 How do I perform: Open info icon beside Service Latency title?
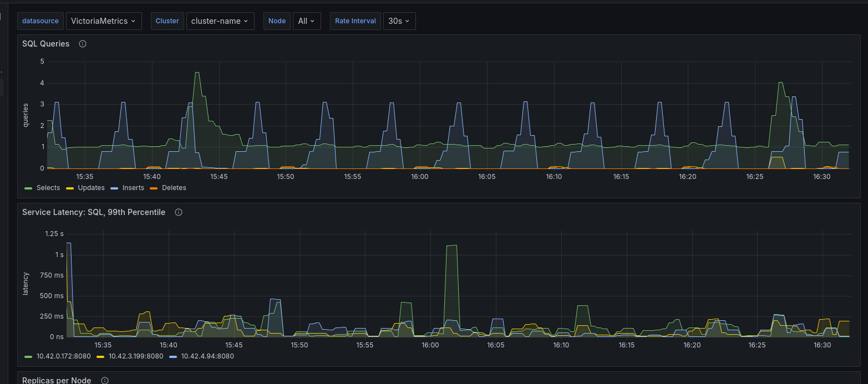[179, 212]
